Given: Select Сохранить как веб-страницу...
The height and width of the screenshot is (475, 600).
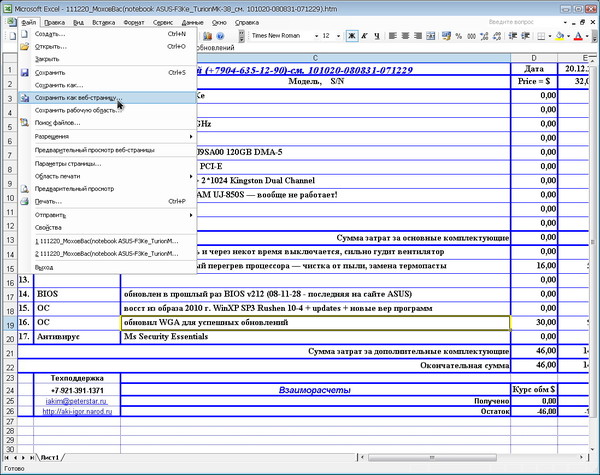Looking at the screenshot, I should pos(108,98).
